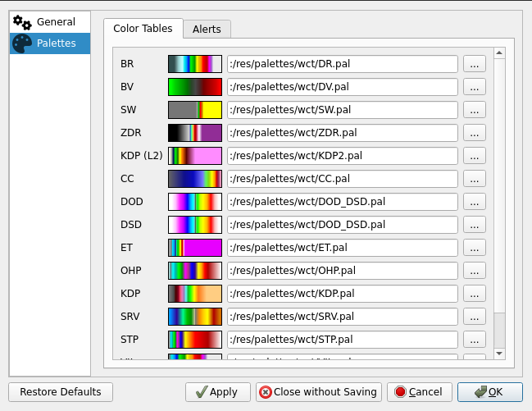
Task: Click Close without Saving
Action: pos(319,392)
